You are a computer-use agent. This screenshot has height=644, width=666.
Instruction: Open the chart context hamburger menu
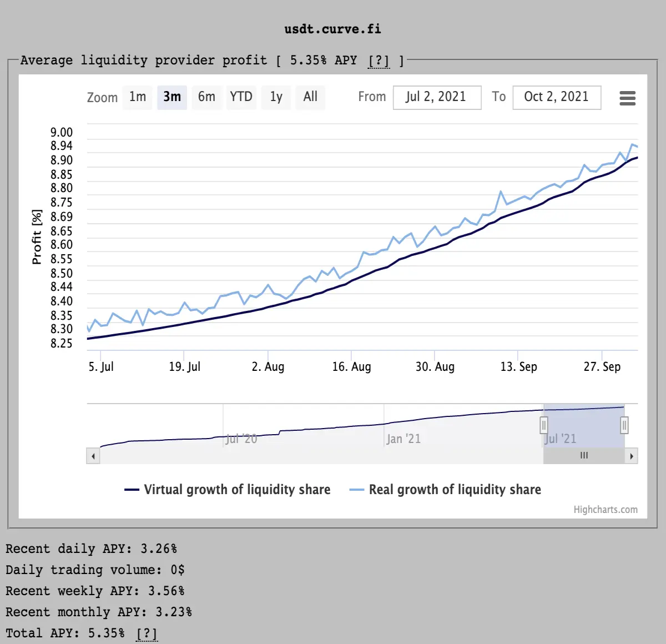point(627,98)
